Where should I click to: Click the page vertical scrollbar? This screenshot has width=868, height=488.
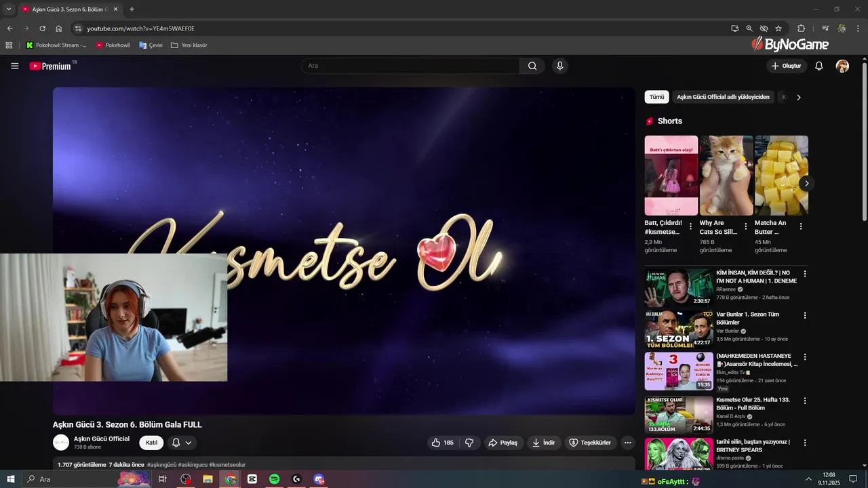click(x=864, y=141)
